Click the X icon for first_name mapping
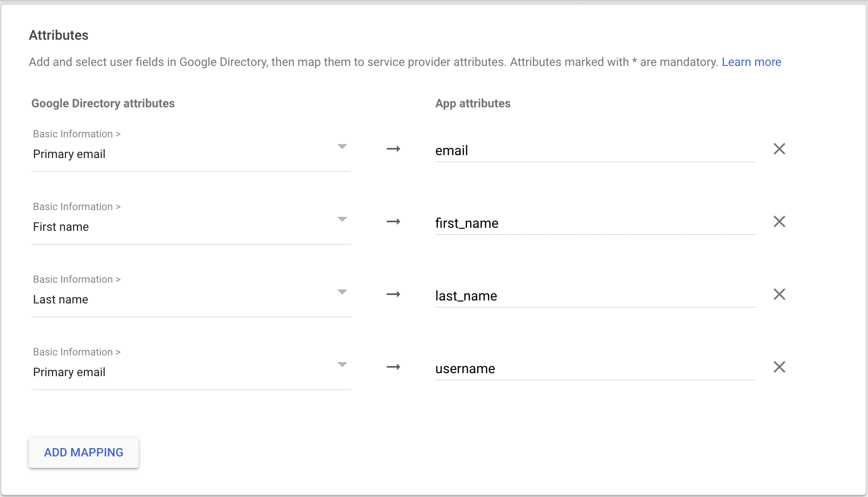 (779, 222)
